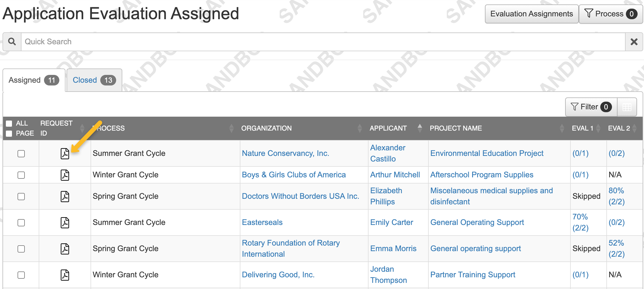This screenshot has height=289, width=644.
Task: Check the Boys & Girls Clubs row checkbox
Action: pyautogui.click(x=21, y=175)
